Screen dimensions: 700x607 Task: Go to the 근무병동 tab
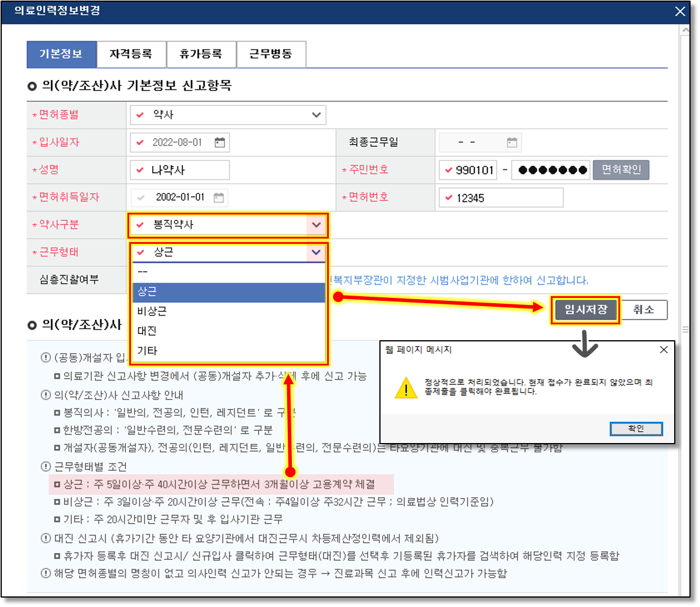tap(271, 54)
